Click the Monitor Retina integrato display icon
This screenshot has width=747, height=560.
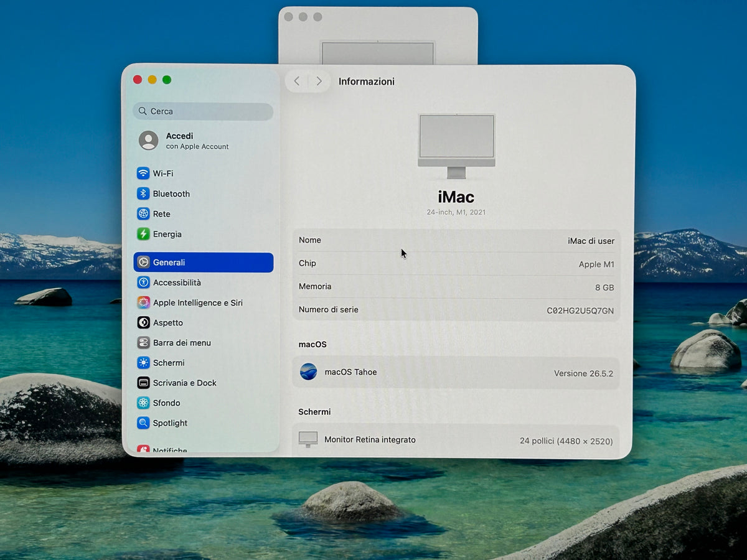click(x=308, y=439)
